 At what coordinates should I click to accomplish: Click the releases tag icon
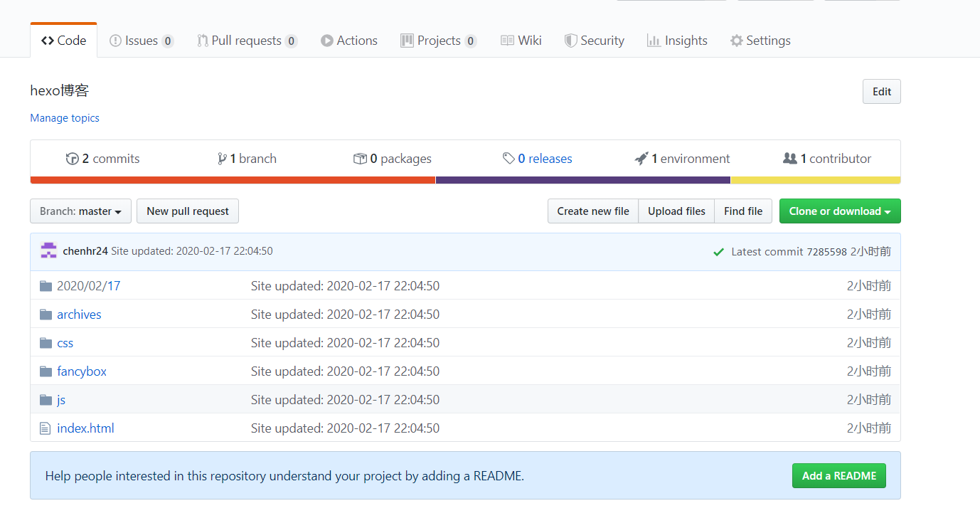tap(508, 159)
